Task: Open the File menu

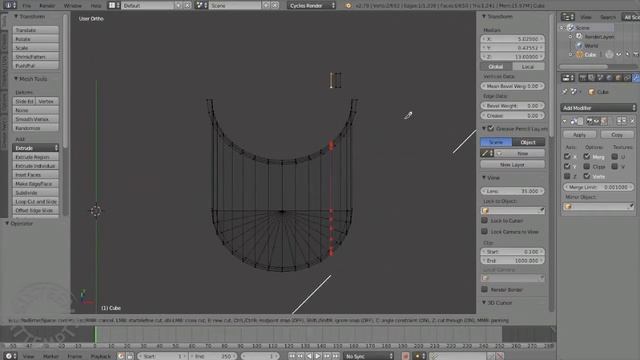Action: (27, 6)
